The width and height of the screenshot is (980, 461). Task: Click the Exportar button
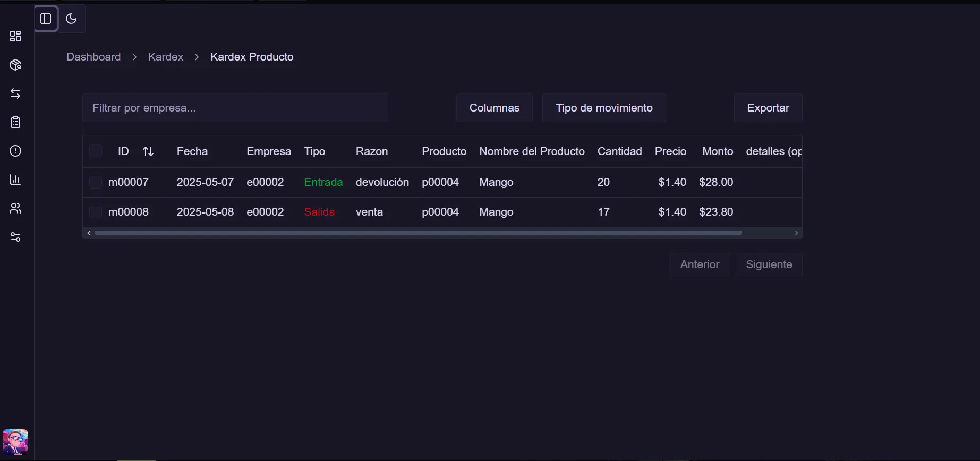tap(768, 108)
